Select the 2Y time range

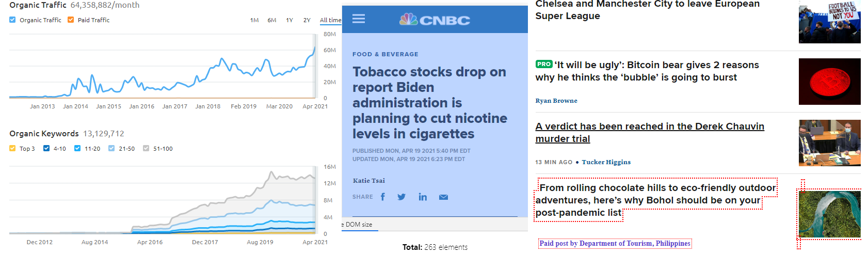click(307, 20)
